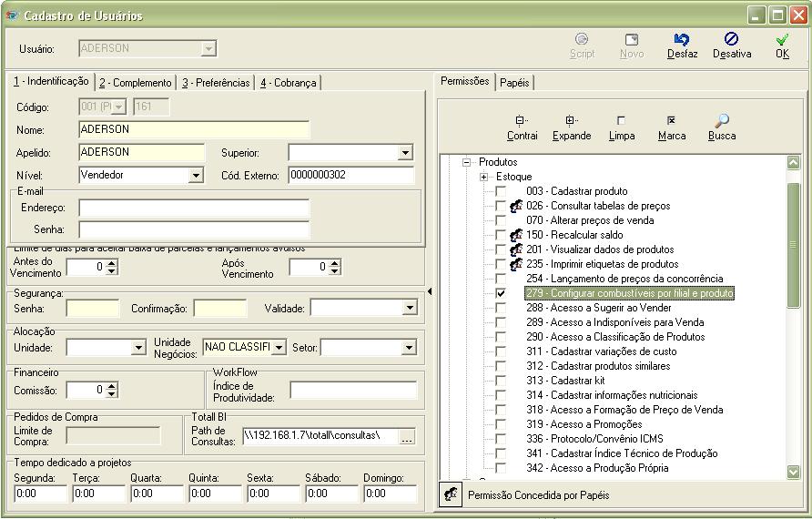Open the Permissões tab

[x=464, y=81]
